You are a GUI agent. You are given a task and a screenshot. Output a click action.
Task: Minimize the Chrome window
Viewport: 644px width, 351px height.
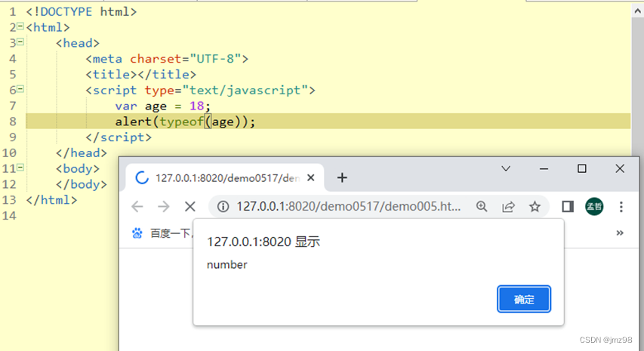point(544,169)
